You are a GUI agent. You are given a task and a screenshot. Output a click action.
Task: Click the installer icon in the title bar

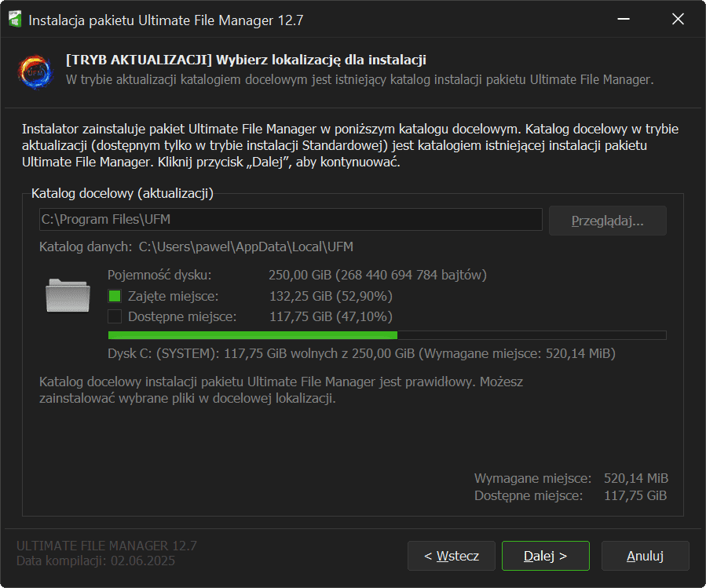[x=14, y=20]
